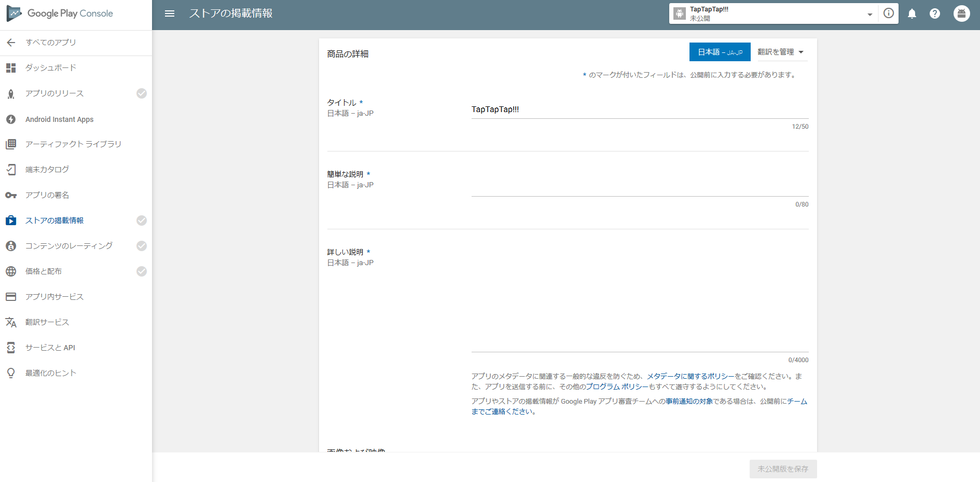Image resolution: width=980 pixels, height=482 pixels.
Task: Click the ストアの掲載情報 store bag icon
Action: coord(11,221)
